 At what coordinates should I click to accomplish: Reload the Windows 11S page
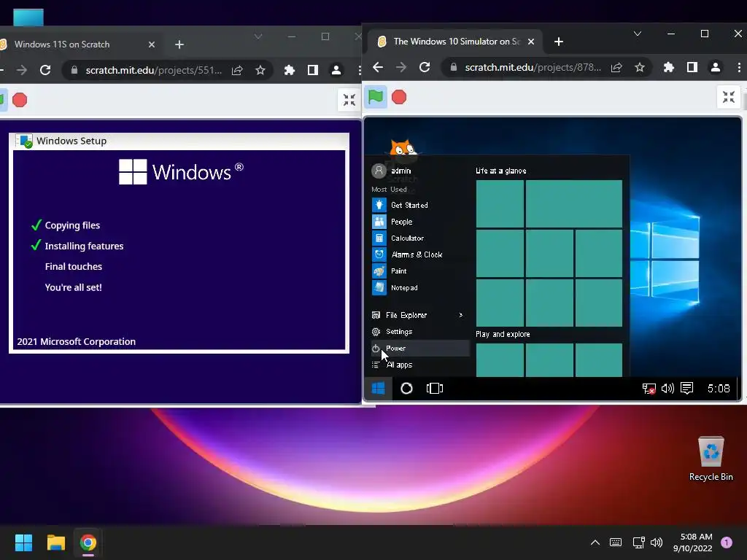pos(45,70)
